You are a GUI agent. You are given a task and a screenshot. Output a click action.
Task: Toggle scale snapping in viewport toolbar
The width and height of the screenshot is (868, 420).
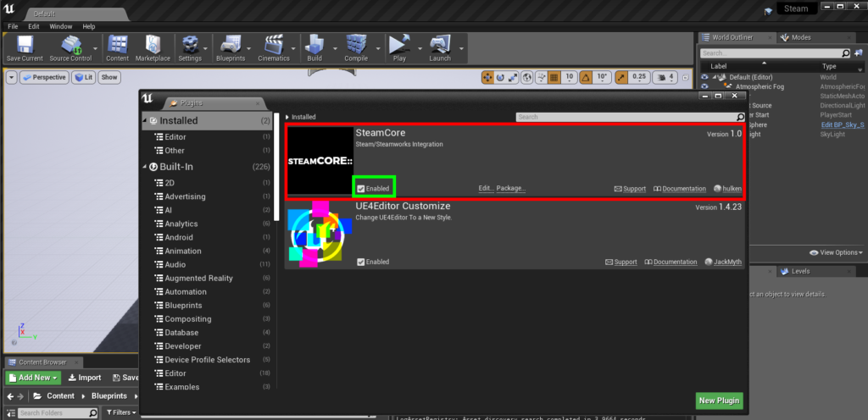(x=621, y=77)
